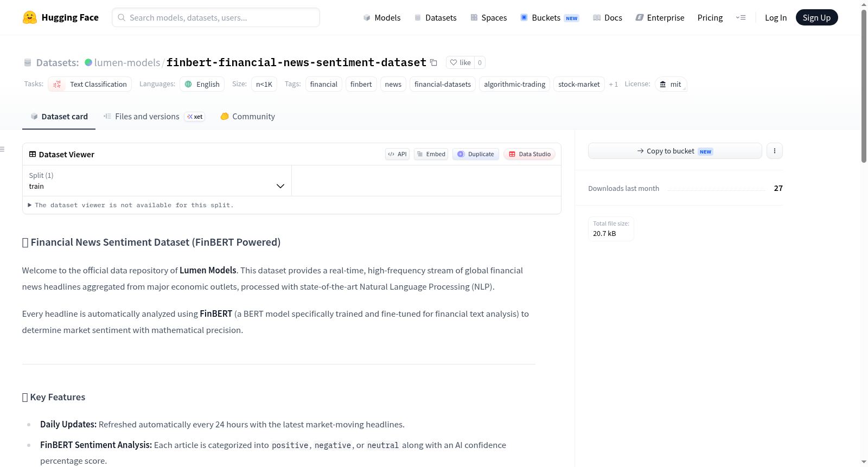Click the Total file size 20.7 kB box

[611, 228]
